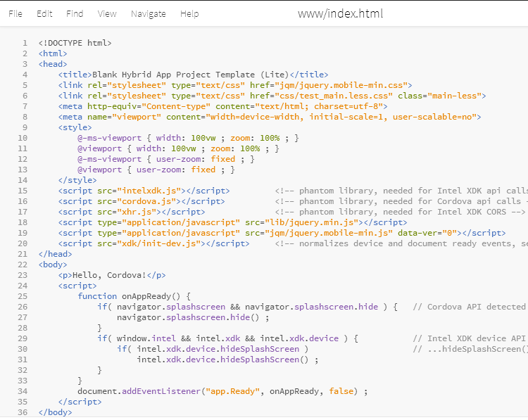Click the src value "intelxdk.js"
The width and height of the screenshot is (528, 420).
(x=149, y=191)
